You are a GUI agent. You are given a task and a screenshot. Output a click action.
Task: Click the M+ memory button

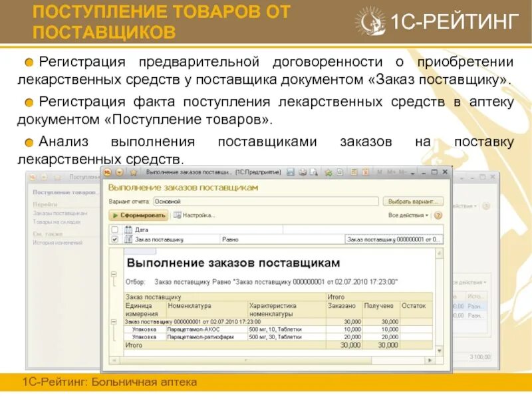tap(391, 172)
